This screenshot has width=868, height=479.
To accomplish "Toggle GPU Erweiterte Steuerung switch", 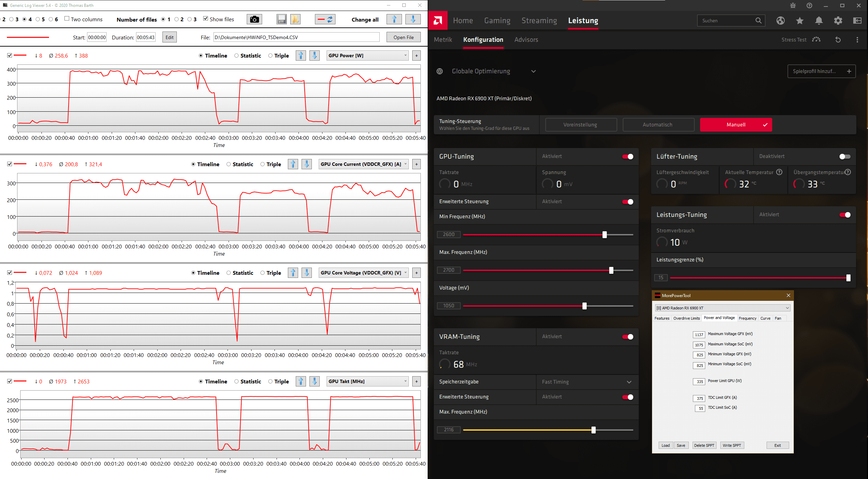I will pyautogui.click(x=628, y=202).
